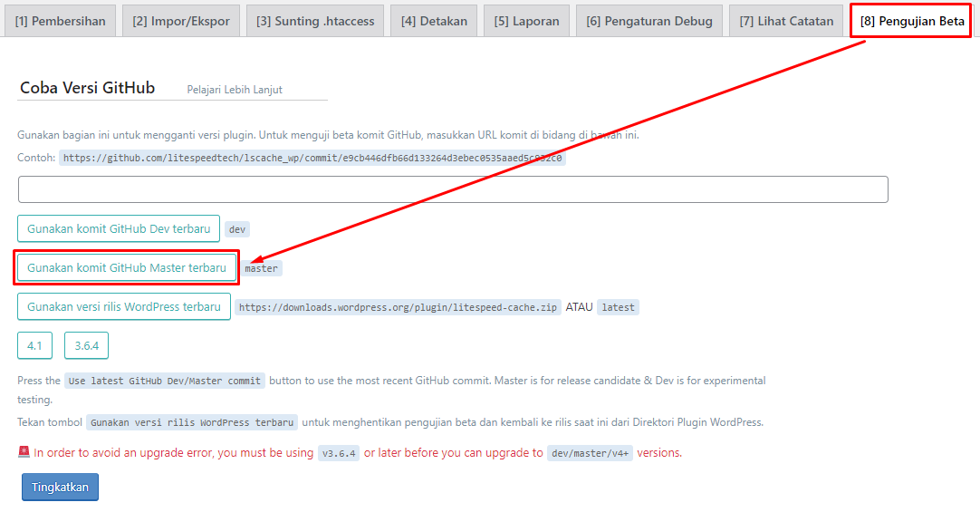980x512 pixels.
Task: Choose version 4.1 button
Action: tap(35, 345)
